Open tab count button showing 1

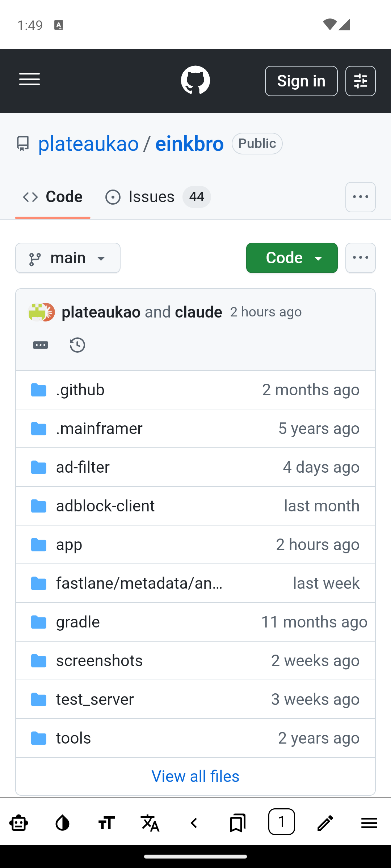pos(281,822)
